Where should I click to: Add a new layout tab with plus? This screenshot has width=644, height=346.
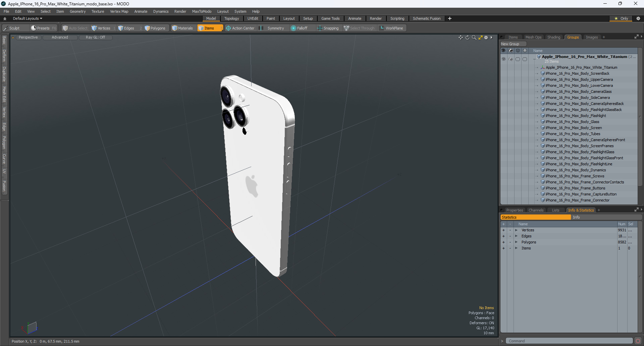(x=449, y=18)
